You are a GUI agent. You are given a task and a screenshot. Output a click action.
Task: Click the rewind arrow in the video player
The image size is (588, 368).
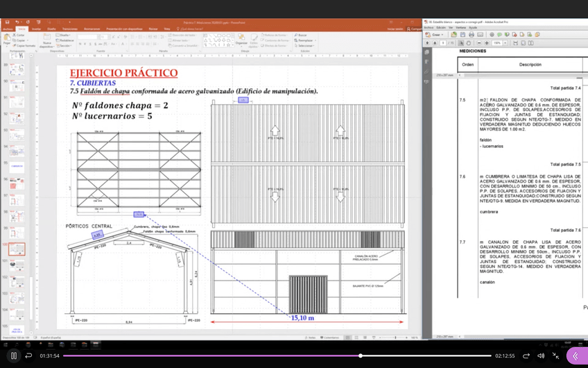click(28, 356)
